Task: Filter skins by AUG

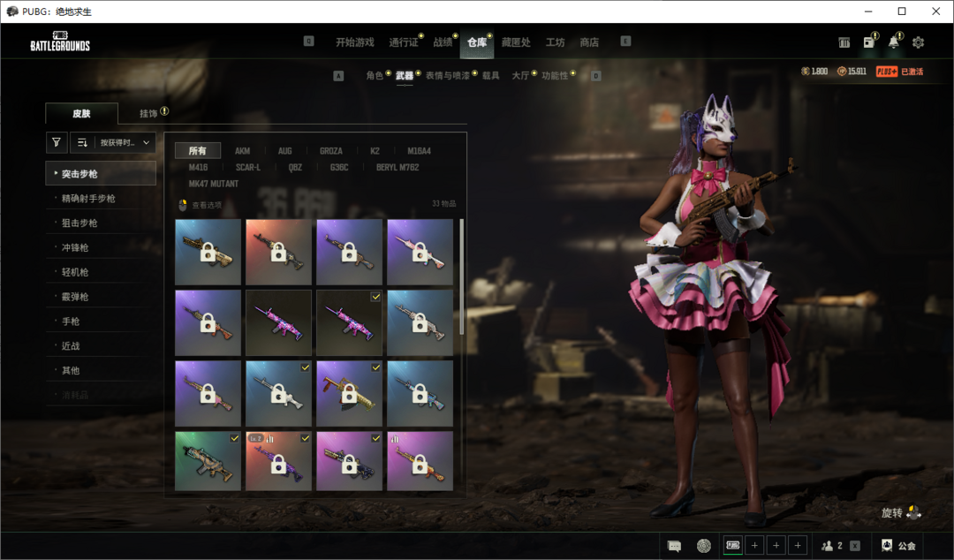Action: [x=284, y=151]
